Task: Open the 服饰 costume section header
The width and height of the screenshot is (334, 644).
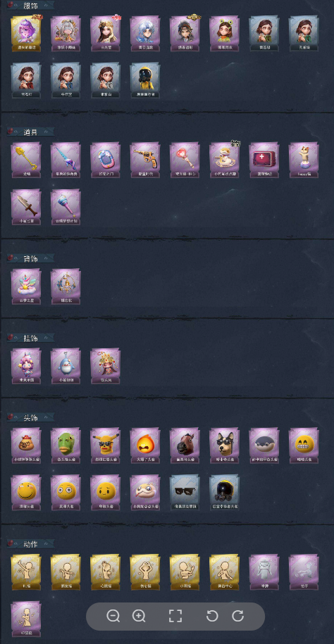Action: point(30,6)
